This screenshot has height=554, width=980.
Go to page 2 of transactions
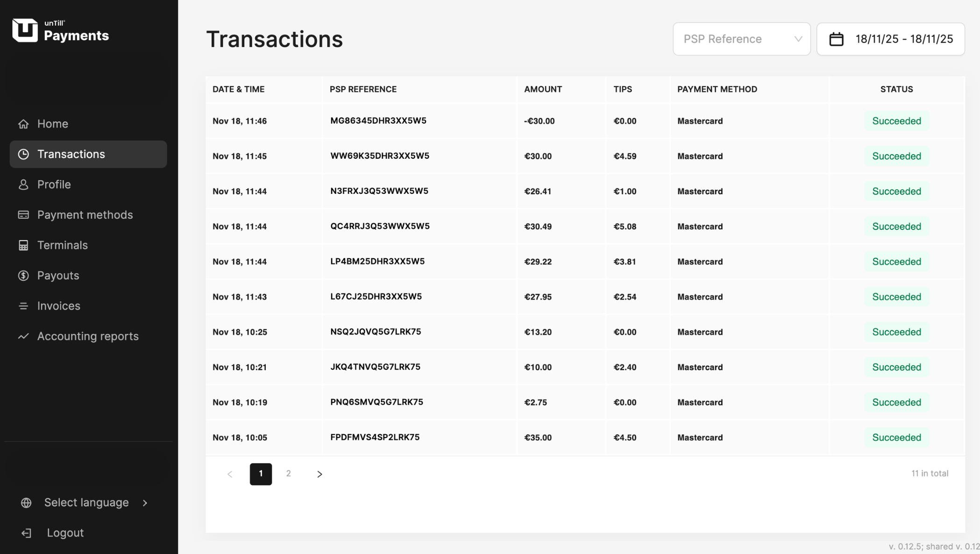[289, 474]
